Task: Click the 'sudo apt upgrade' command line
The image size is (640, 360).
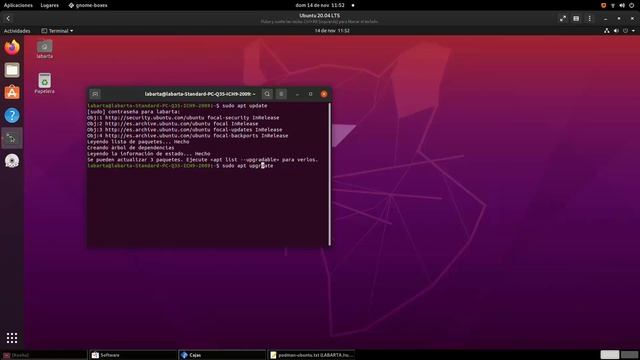Action: coord(180,166)
